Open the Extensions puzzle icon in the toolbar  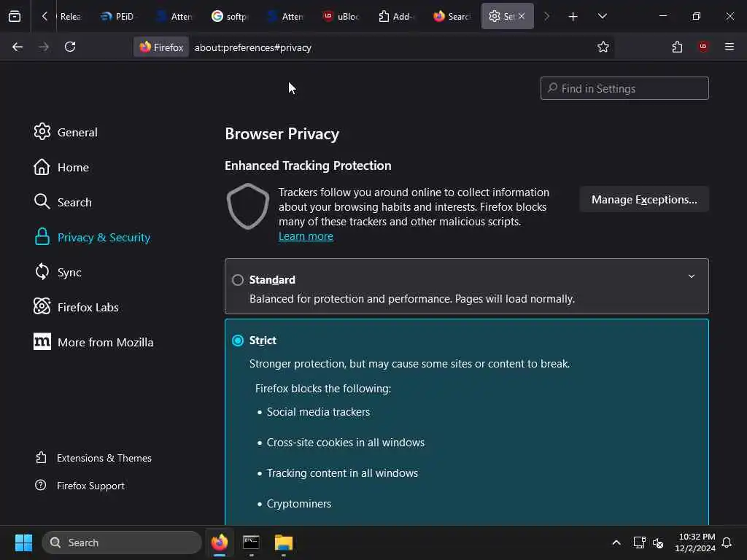coord(677,47)
